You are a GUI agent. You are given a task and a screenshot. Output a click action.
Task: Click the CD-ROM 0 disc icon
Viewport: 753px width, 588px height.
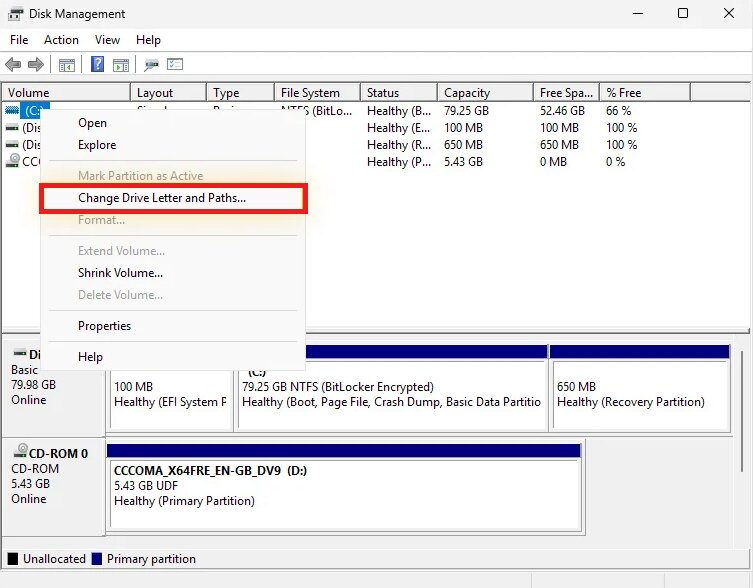click(x=21, y=451)
